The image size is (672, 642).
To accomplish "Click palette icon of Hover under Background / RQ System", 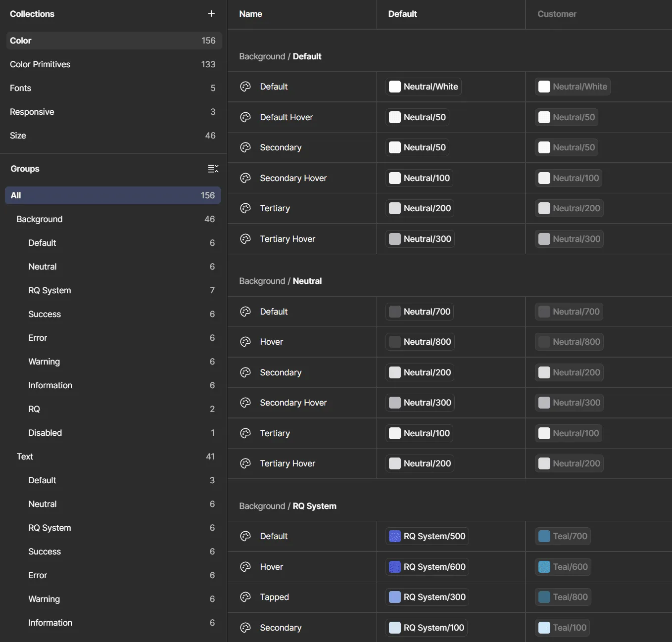I will [x=245, y=567].
